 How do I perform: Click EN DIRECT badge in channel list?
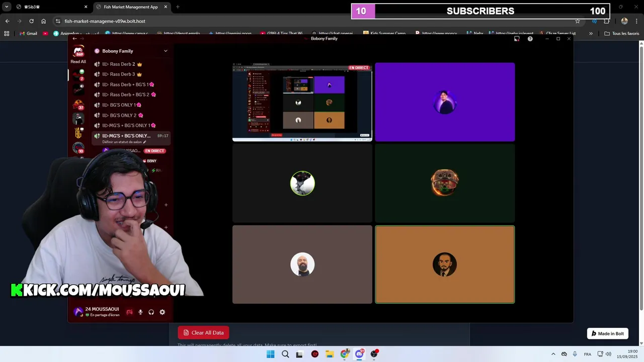(x=154, y=151)
